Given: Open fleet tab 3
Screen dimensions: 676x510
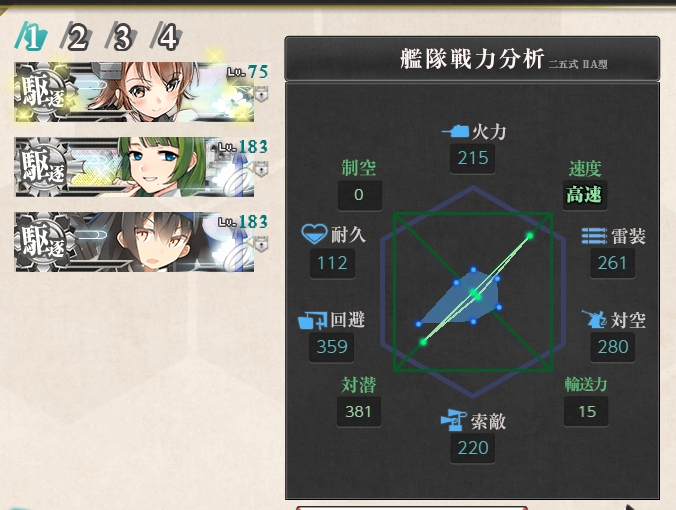Looking at the screenshot, I should click(122, 37).
